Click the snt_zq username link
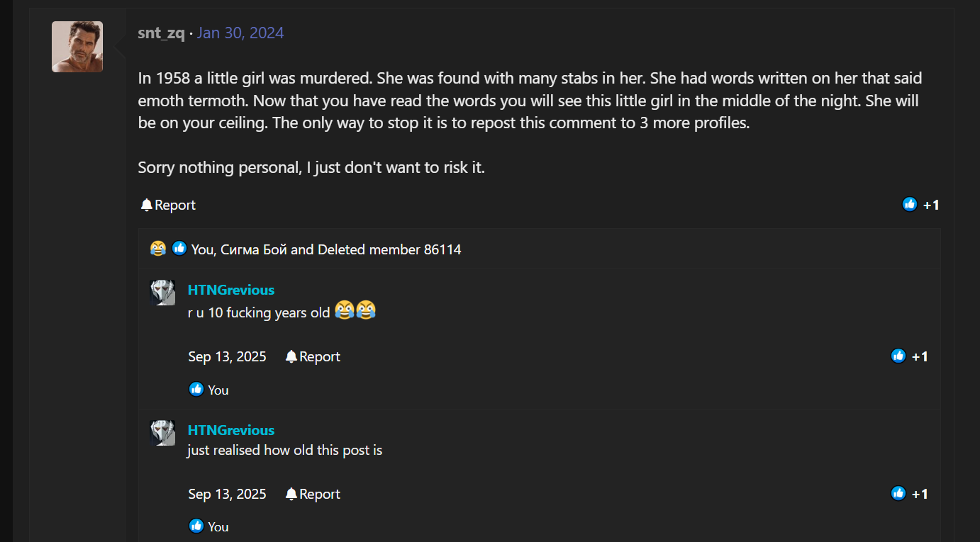Image resolution: width=980 pixels, height=542 pixels. click(161, 33)
